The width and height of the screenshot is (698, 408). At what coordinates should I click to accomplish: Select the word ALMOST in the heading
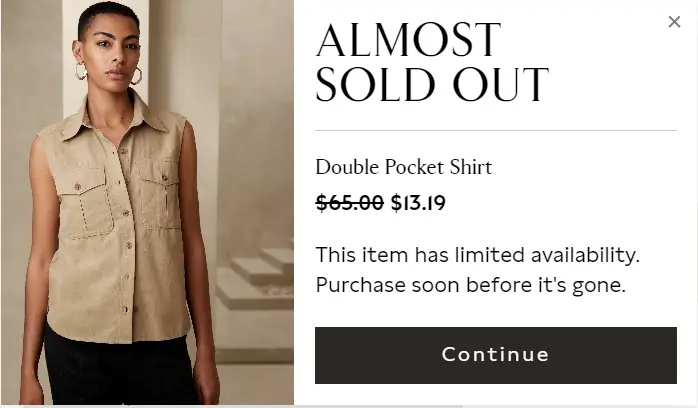(x=407, y=42)
